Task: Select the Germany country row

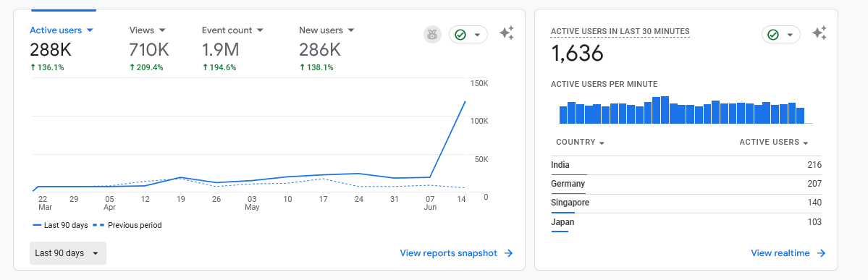Action: [x=686, y=184]
